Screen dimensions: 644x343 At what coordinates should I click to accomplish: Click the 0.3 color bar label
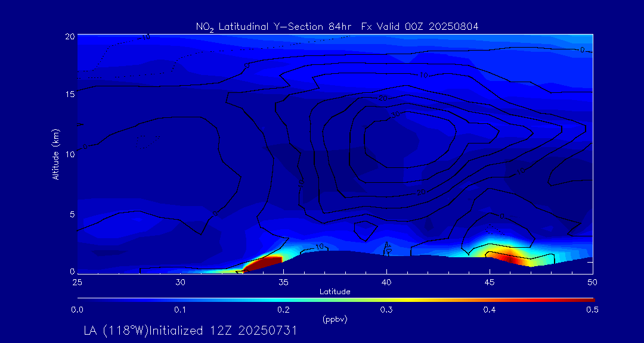[386, 310]
